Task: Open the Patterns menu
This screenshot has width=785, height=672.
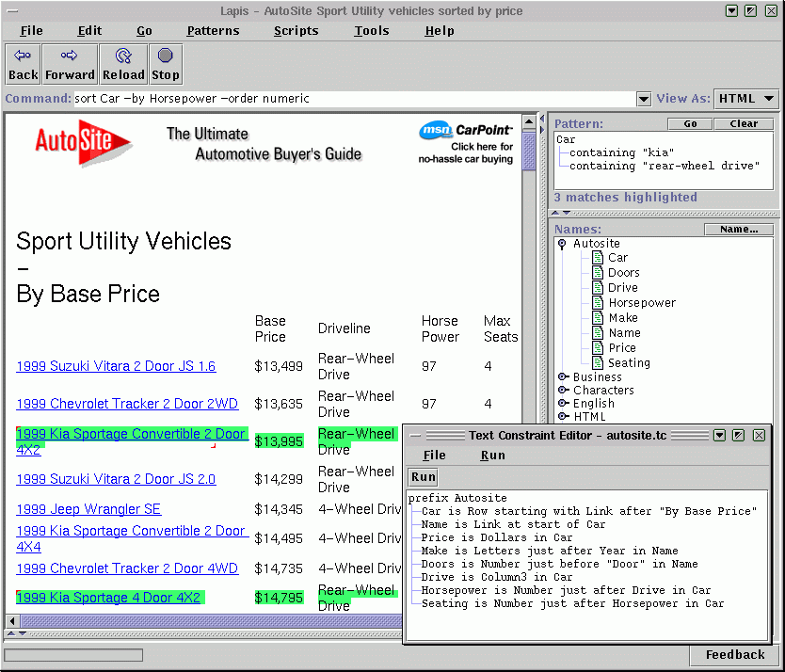Action: click(213, 31)
